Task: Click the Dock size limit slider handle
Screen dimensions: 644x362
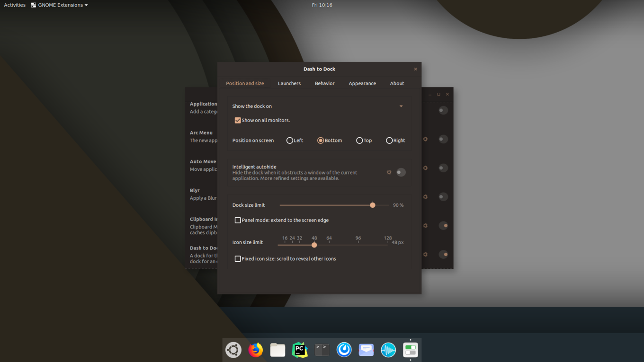Action: pyautogui.click(x=373, y=205)
